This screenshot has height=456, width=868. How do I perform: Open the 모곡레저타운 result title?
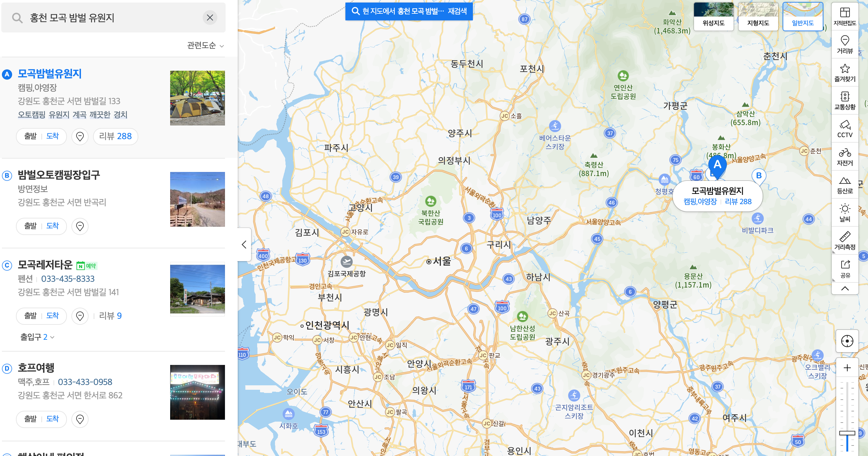(x=45, y=265)
